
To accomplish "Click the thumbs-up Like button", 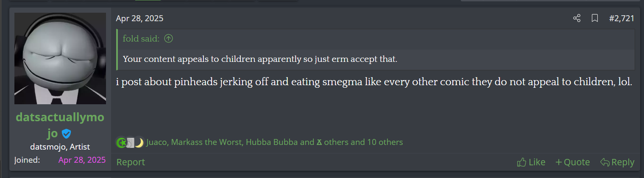I will 531,162.
